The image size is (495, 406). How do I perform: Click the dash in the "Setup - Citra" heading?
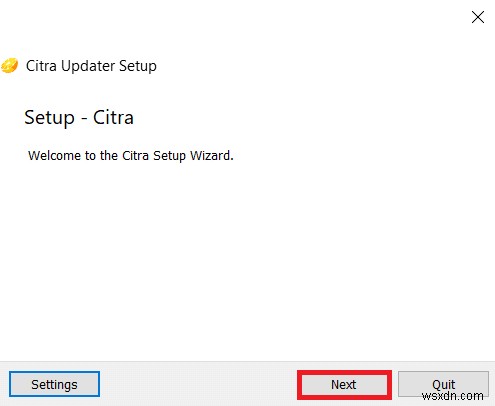click(84, 119)
